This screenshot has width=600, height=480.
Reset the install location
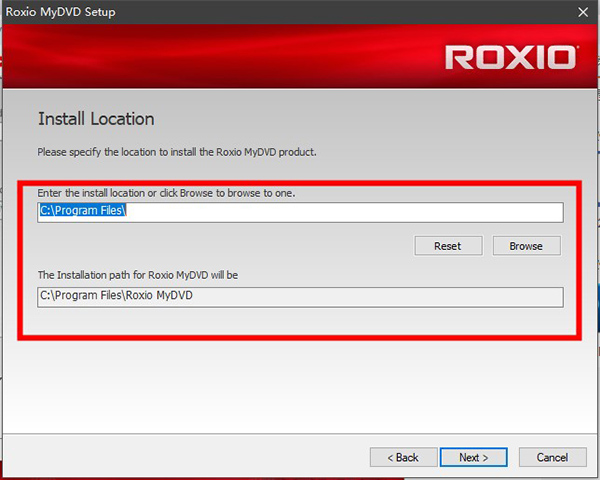tap(448, 246)
